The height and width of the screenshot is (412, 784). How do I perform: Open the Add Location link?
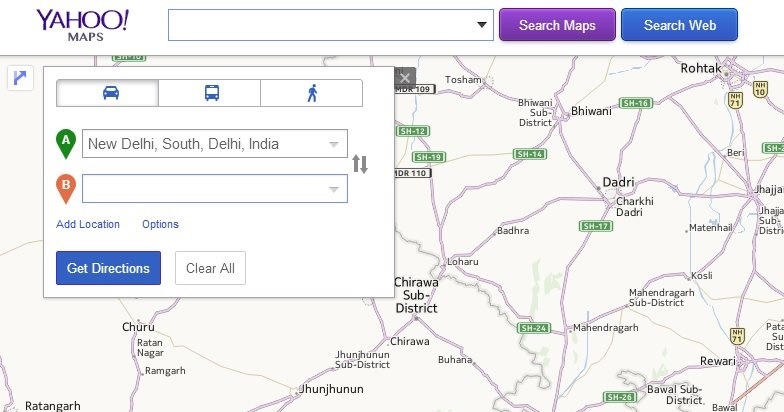click(x=88, y=224)
